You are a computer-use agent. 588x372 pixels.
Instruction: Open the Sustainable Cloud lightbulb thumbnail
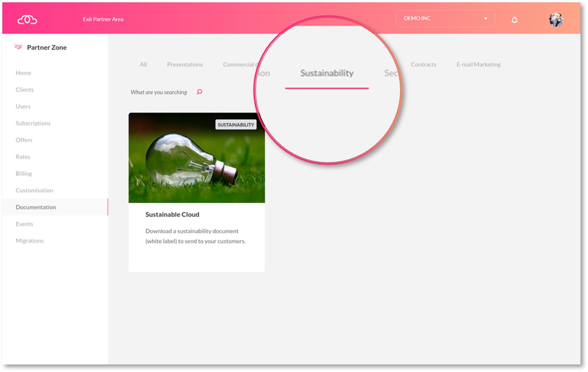(197, 158)
